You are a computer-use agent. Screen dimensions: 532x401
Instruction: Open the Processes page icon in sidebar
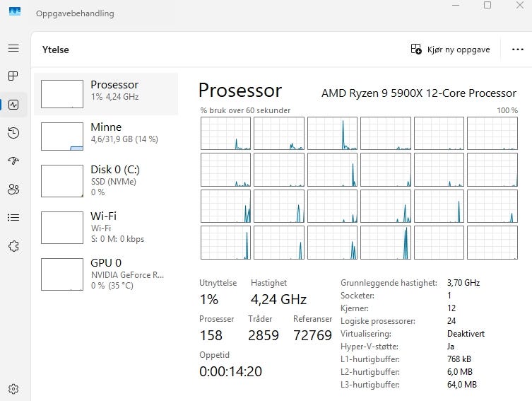pyautogui.click(x=13, y=76)
